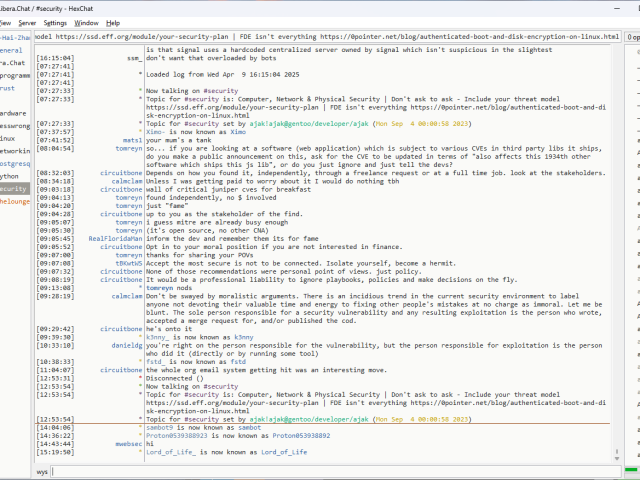Open the Settings menu
640x480 pixels.
coord(55,22)
